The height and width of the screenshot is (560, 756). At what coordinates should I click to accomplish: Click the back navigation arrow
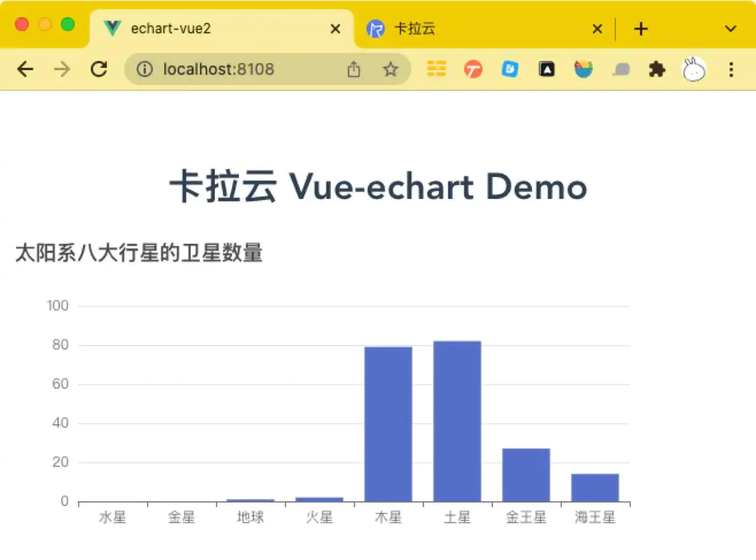[x=25, y=69]
